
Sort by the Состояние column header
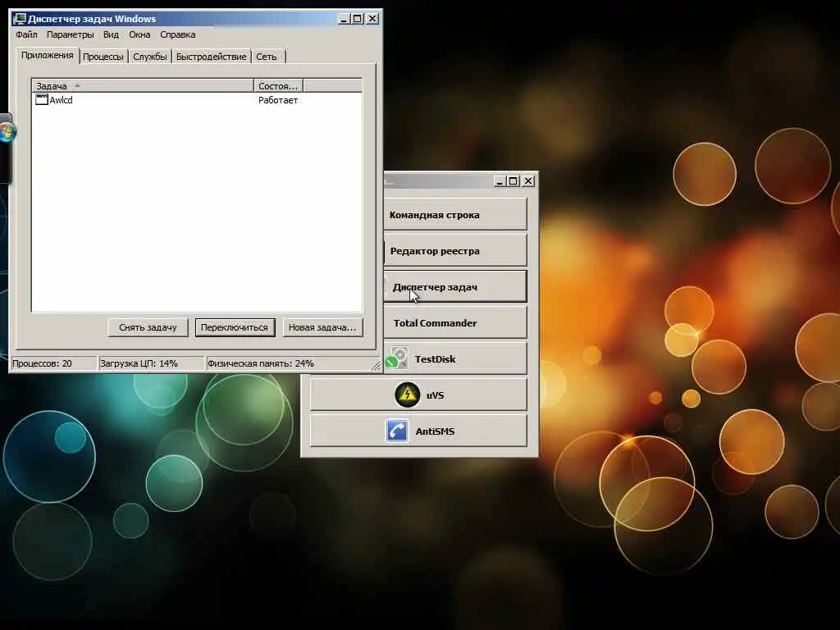pyautogui.click(x=278, y=85)
